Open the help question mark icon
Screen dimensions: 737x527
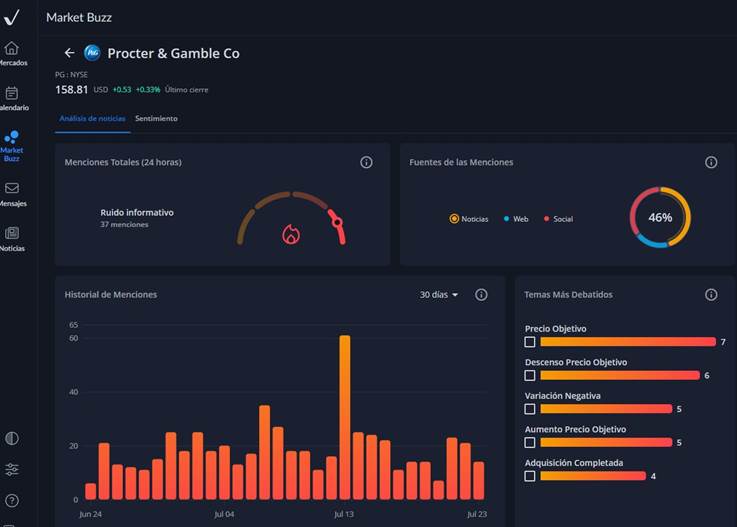(12, 501)
